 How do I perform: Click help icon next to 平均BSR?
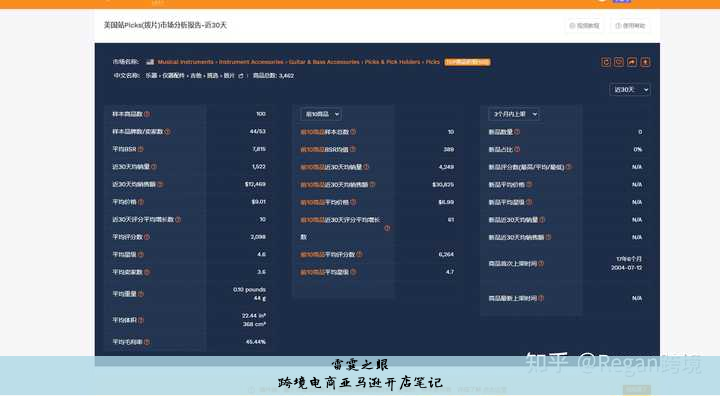point(141,149)
